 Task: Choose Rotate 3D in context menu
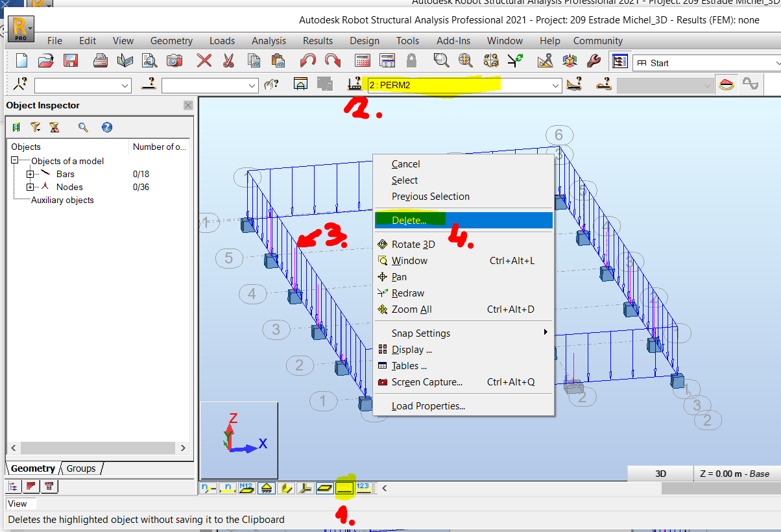(x=464, y=245)
